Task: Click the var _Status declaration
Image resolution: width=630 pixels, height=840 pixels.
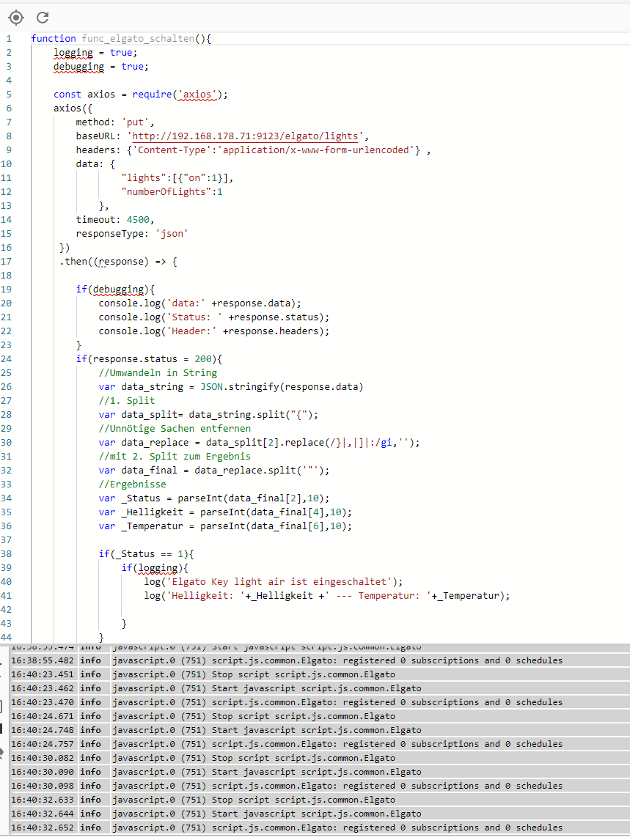Action: pos(214,498)
